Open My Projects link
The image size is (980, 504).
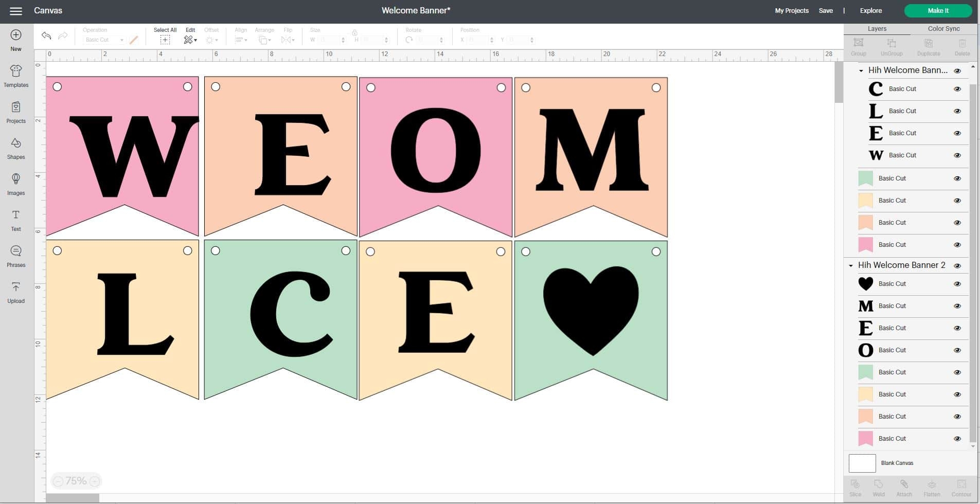point(791,11)
